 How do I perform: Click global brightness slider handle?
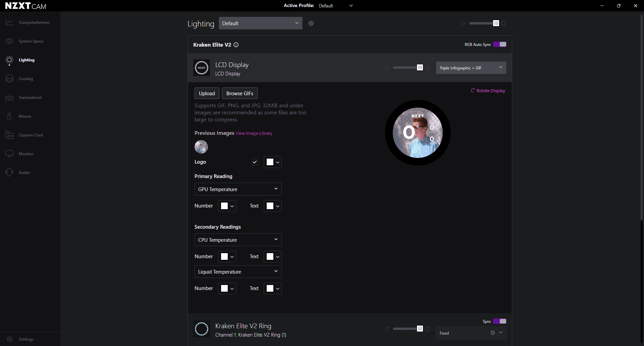coord(496,23)
